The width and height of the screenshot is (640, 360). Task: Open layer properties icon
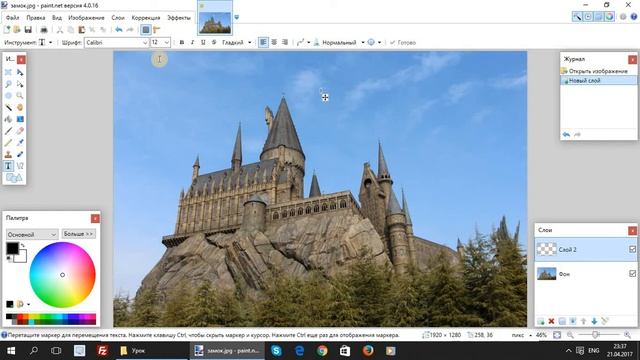(x=605, y=322)
